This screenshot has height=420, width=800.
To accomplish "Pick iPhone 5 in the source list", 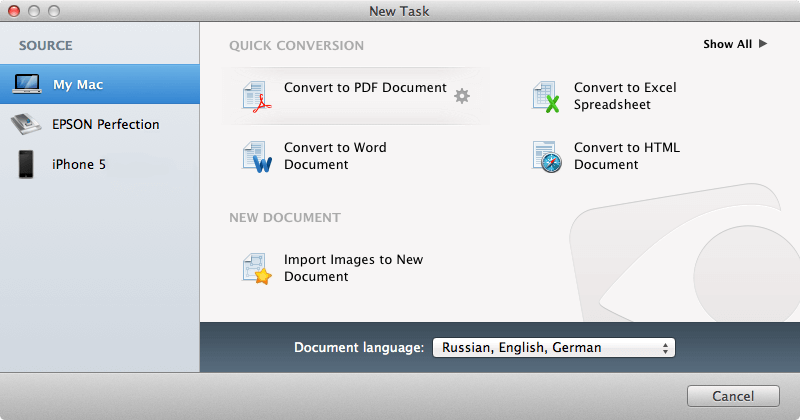I will tap(79, 164).
